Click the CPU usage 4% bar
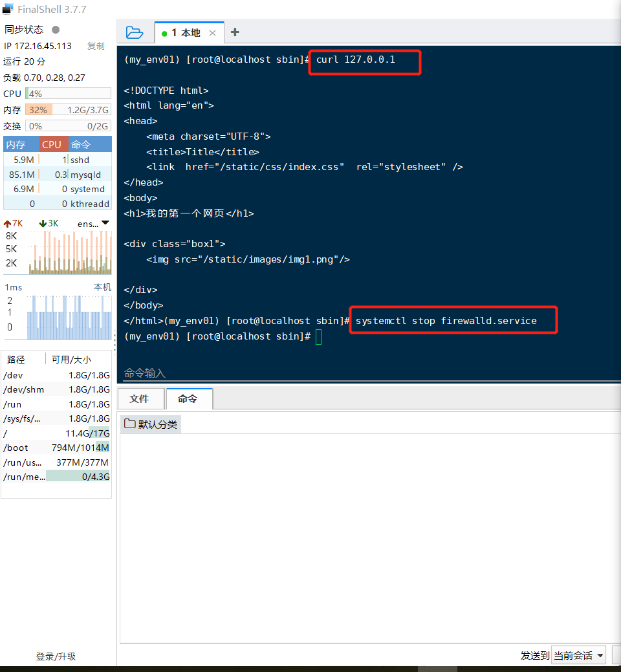 [x=68, y=93]
